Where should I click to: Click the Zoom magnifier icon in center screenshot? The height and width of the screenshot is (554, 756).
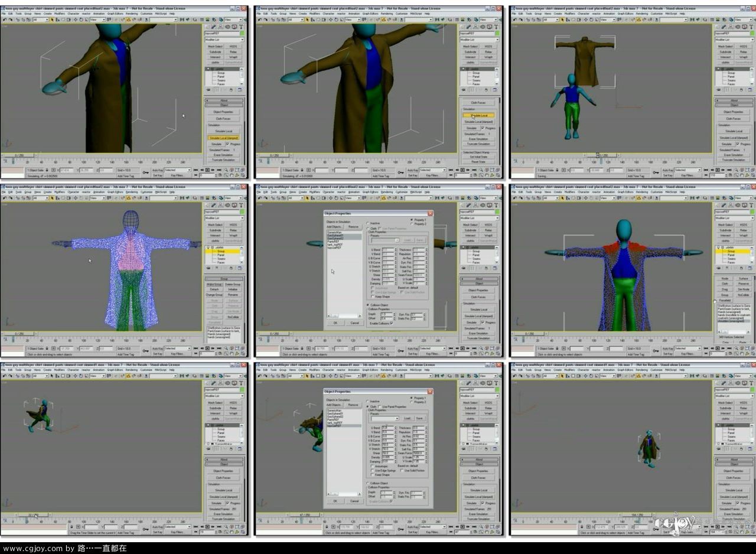point(481,348)
